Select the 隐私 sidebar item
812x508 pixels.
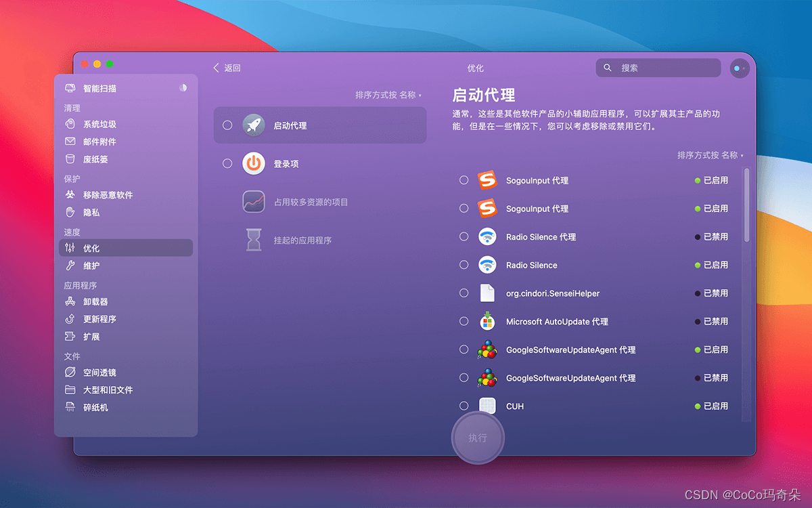point(125,213)
